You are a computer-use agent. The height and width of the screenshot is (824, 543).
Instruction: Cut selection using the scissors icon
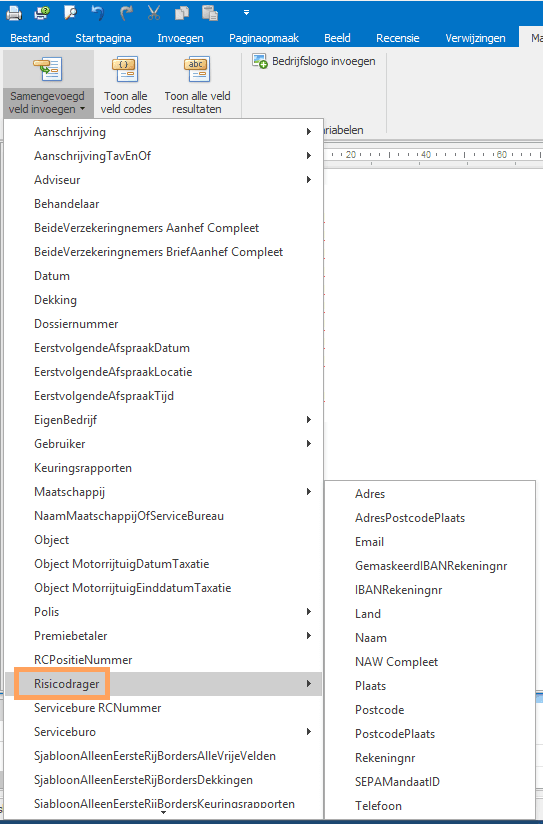coord(153,13)
